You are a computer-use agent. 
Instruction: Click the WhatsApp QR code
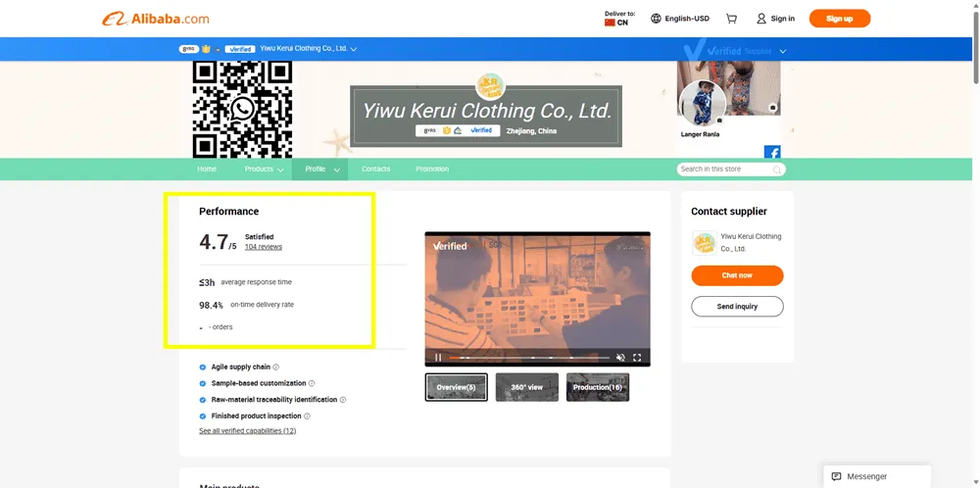point(242,110)
